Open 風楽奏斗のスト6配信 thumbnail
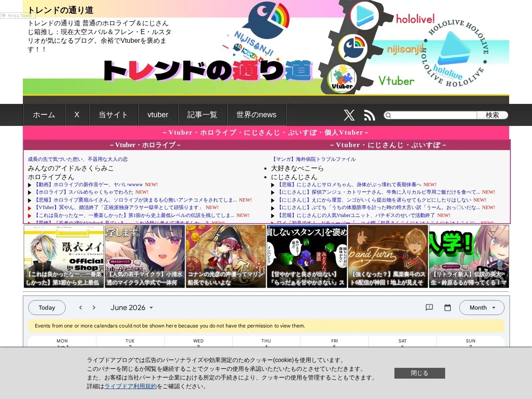Image resolution: width=532 pixels, height=399 pixels. [388, 256]
